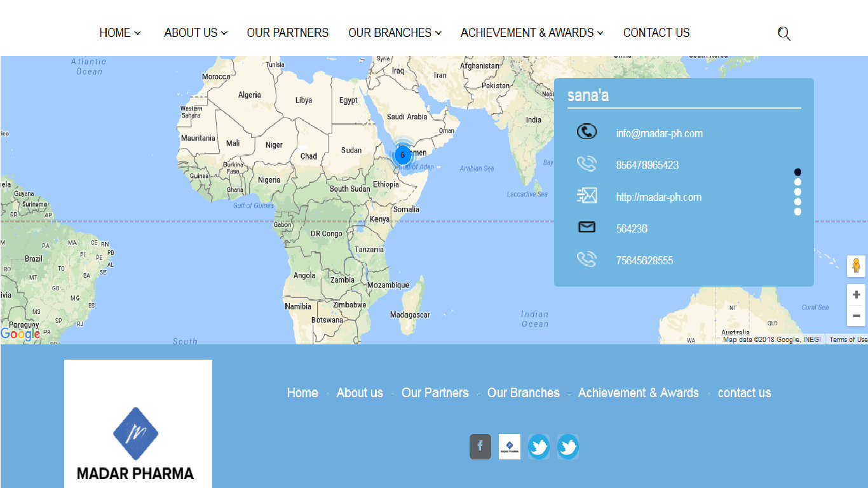Open the ACHIEVEMENT & AWARDS menu item
Screen dimensions: 868x488
527,32
